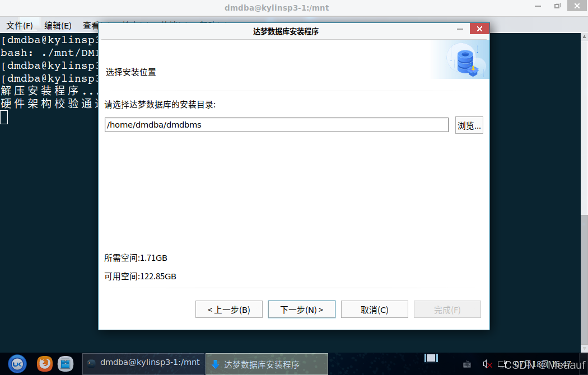The width and height of the screenshot is (588, 375).
Task: Switch to dmdba@kylinsp3-1:/mnt terminal taskbar item
Action: coord(143,363)
